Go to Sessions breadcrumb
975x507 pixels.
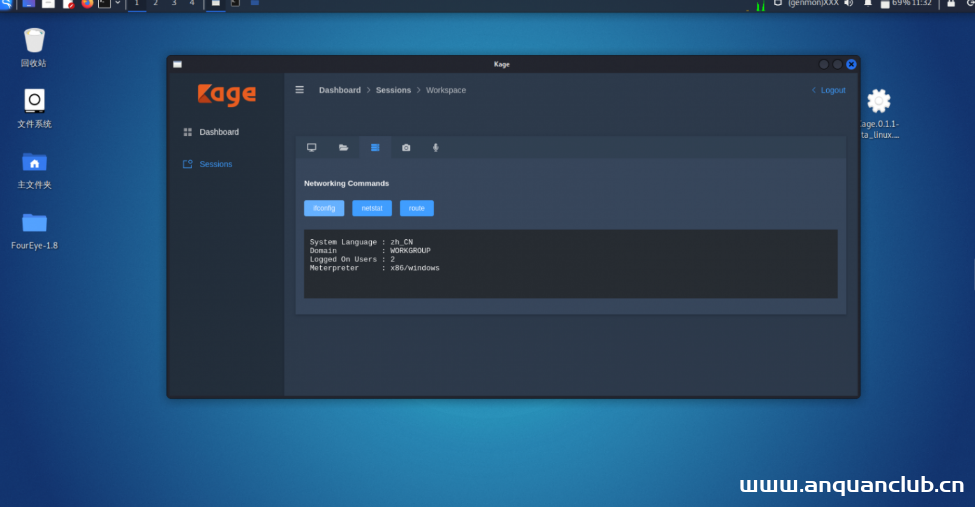point(393,90)
